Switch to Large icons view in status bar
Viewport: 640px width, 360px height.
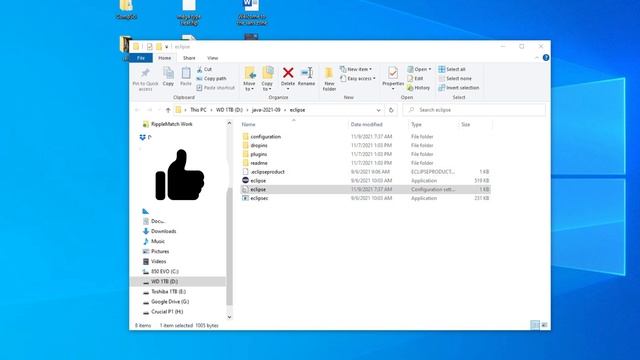(x=544, y=325)
